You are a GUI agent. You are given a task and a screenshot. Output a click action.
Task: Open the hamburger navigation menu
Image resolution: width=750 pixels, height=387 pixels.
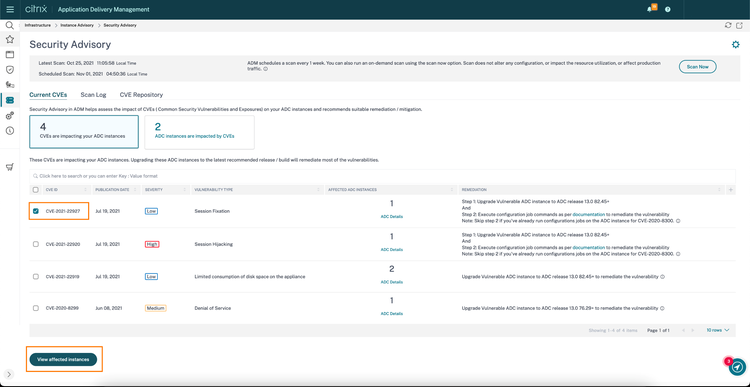click(10, 9)
